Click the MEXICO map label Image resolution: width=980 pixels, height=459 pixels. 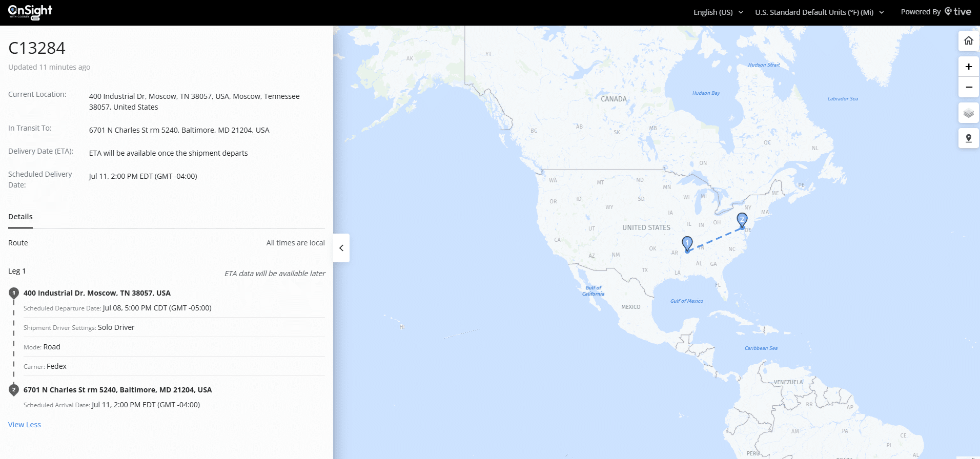pyautogui.click(x=630, y=307)
